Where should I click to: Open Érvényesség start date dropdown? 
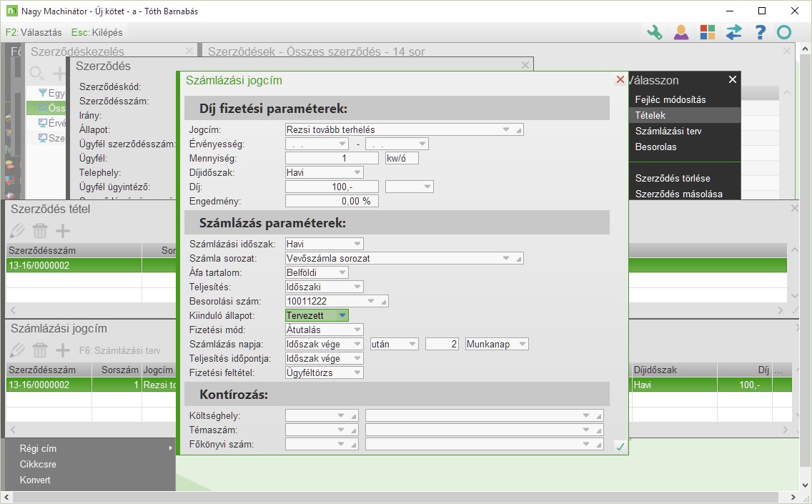(342, 144)
